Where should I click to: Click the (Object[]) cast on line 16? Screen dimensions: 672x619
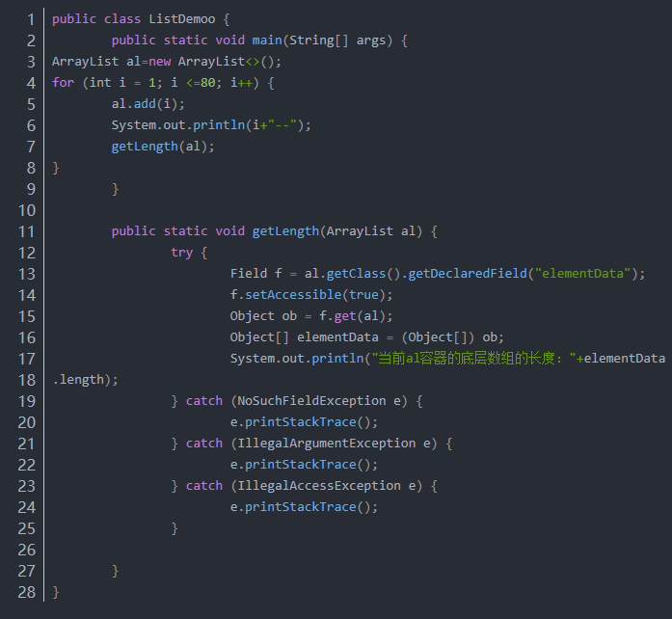click(438, 337)
